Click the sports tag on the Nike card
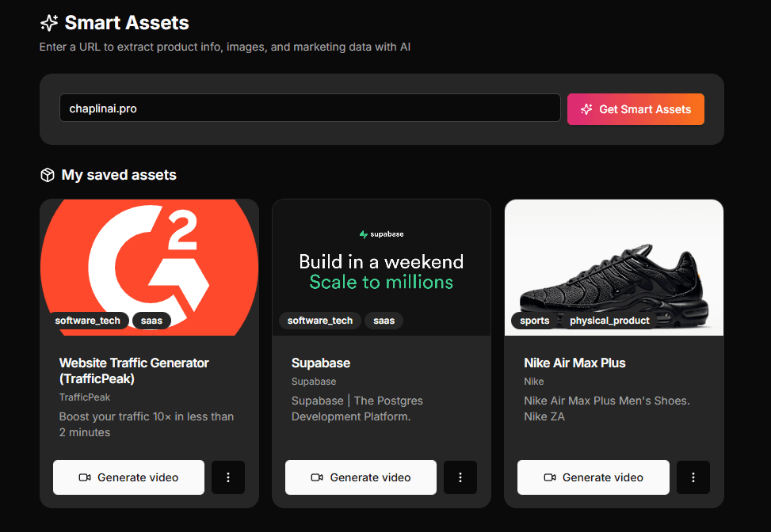Screen dimensions: 771x532 (x=534, y=321)
